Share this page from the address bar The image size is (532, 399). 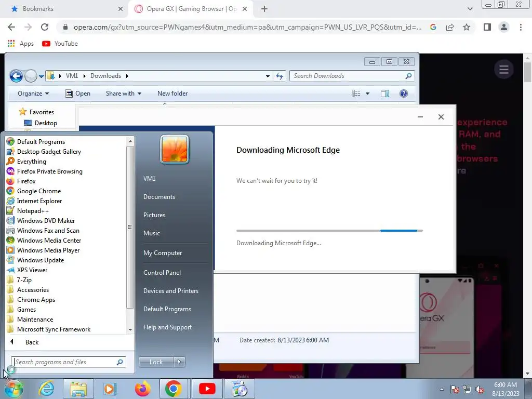[450, 27]
